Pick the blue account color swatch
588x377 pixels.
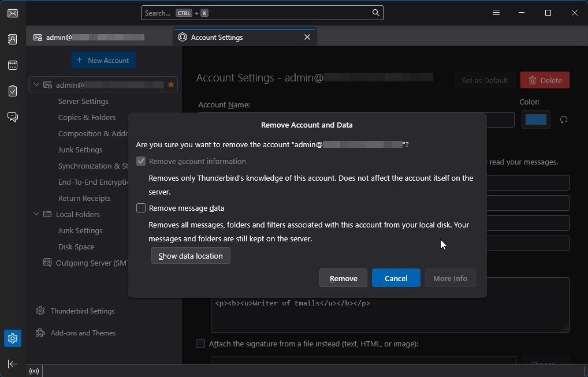536,120
